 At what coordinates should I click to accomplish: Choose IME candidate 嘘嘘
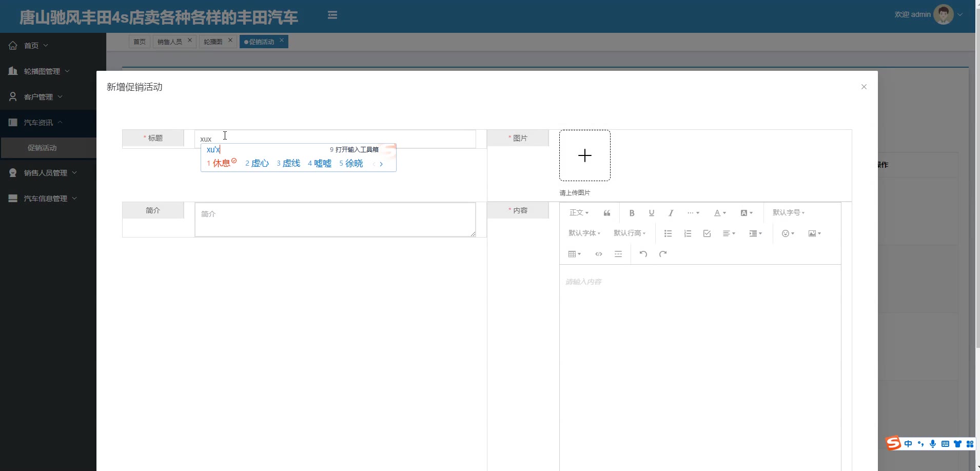click(x=319, y=163)
